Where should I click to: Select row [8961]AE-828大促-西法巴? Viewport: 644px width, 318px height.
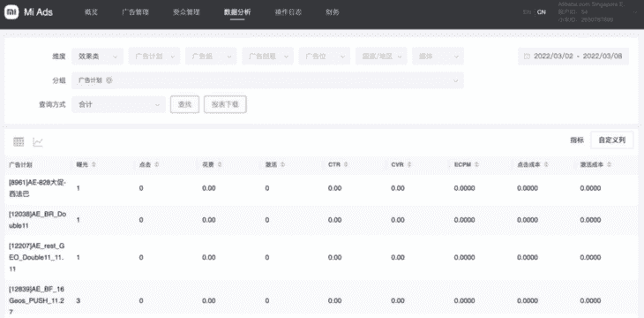coord(322,188)
